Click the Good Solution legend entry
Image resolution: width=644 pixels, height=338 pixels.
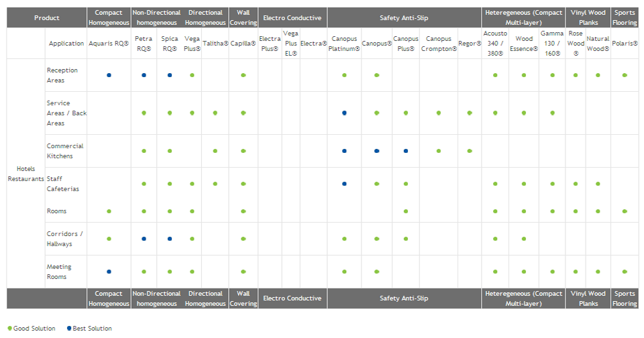(x=32, y=328)
